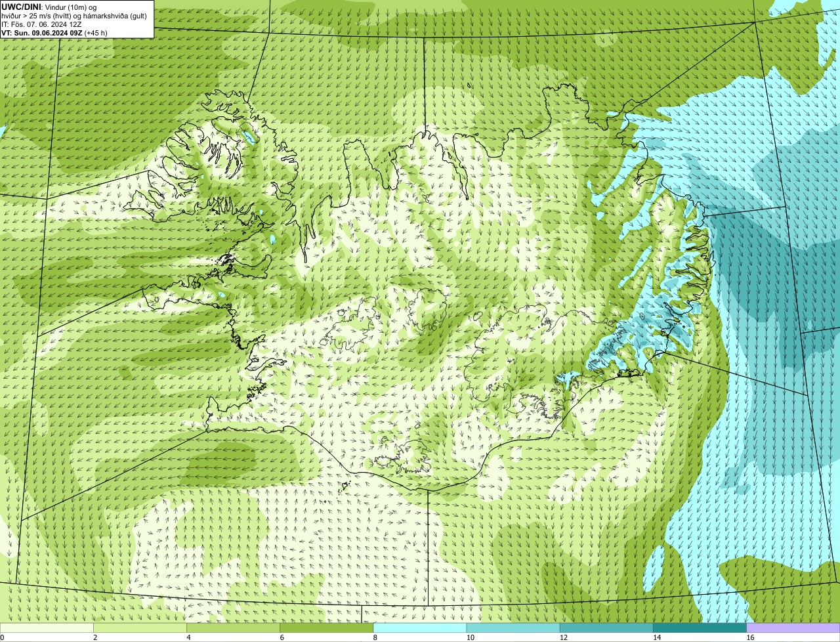The width and height of the screenshot is (840, 642).
Task: Click the pale cream 0–2 m/s legend swatch
Action: click(47, 628)
